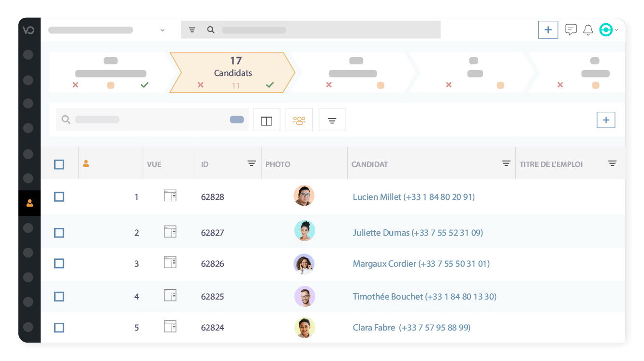The height and width of the screenshot is (361, 644).
Task: Open the filter dropdown on the CANDIDAT column
Action: 506,164
